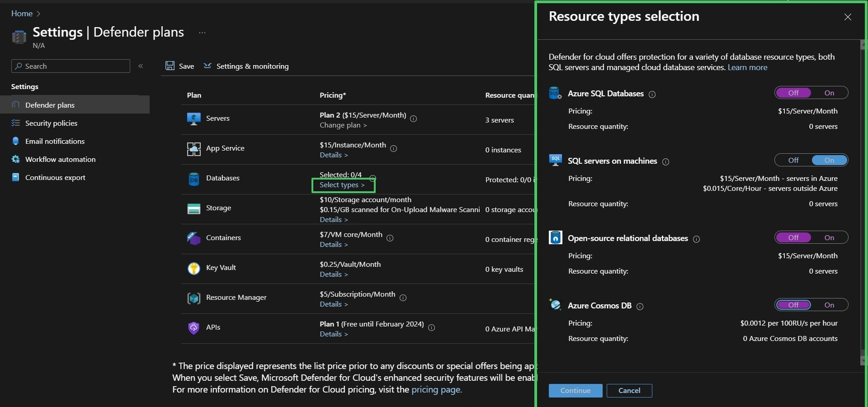The height and width of the screenshot is (407, 868).
Task: Click the Pricing* column header
Action: click(x=333, y=95)
